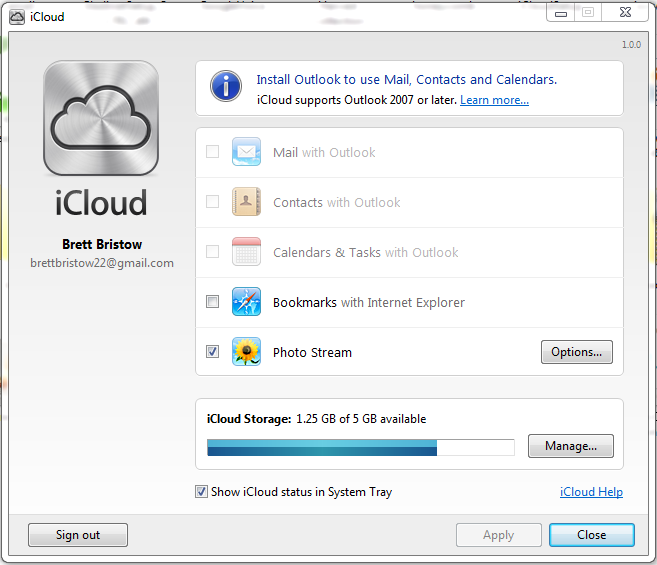Click the blue information icon
Screen dimensions: 657x565
click(x=226, y=86)
